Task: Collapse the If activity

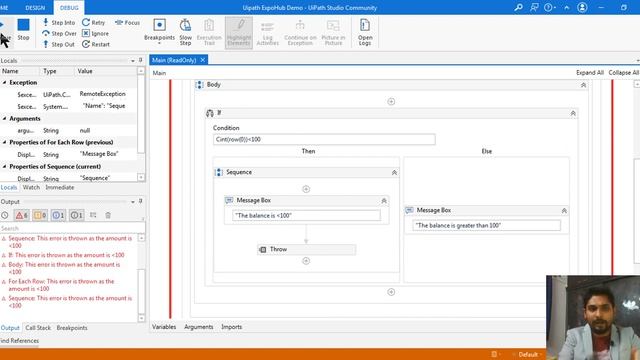Action: click(573, 113)
